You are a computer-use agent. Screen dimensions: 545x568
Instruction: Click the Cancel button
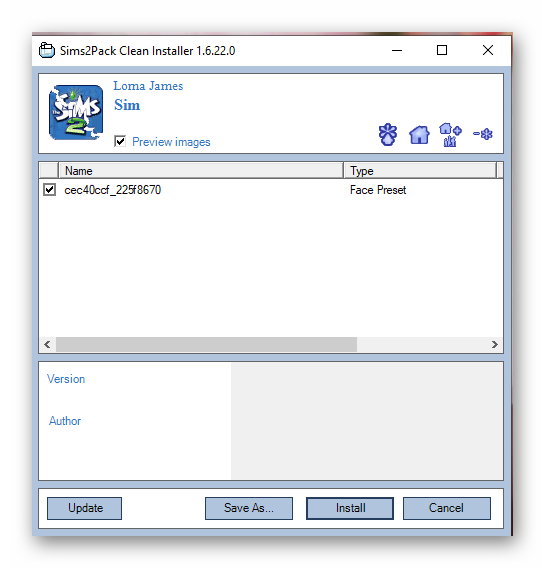[x=447, y=508]
